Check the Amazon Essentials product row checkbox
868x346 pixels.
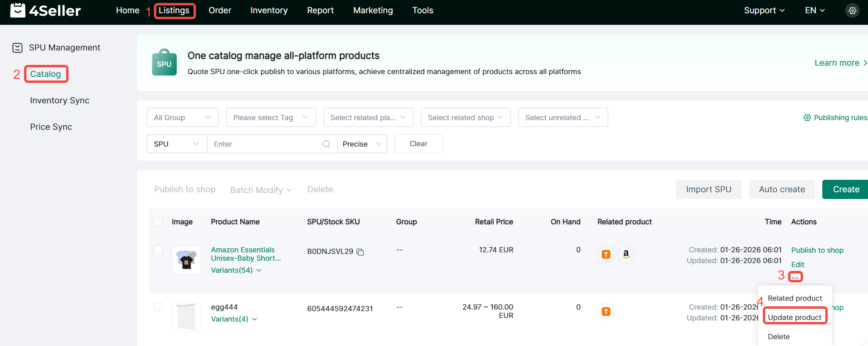point(158,250)
